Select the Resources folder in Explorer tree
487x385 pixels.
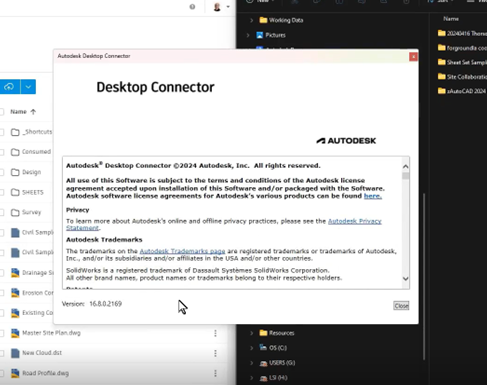pyautogui.click(x=282, y=333)
